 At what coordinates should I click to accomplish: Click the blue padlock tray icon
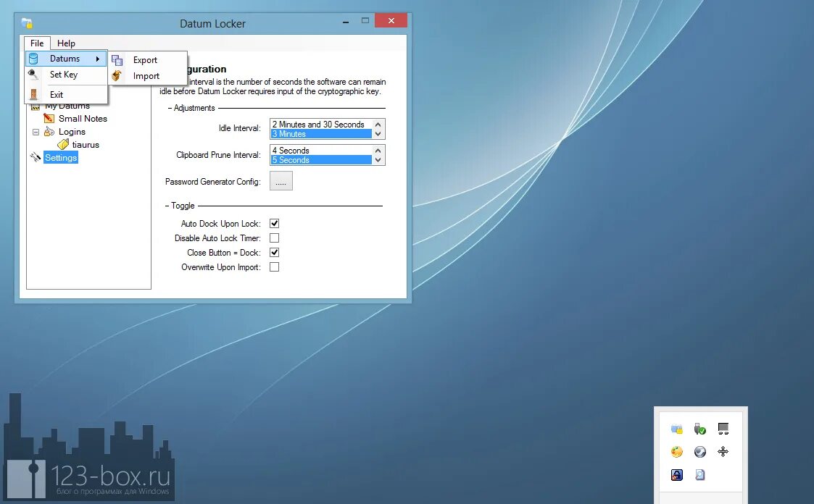676,474
